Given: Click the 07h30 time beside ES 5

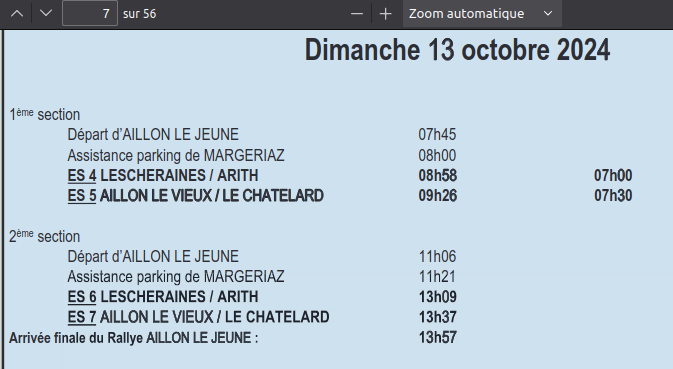Looking at the screenshot, I should point(613,196).
